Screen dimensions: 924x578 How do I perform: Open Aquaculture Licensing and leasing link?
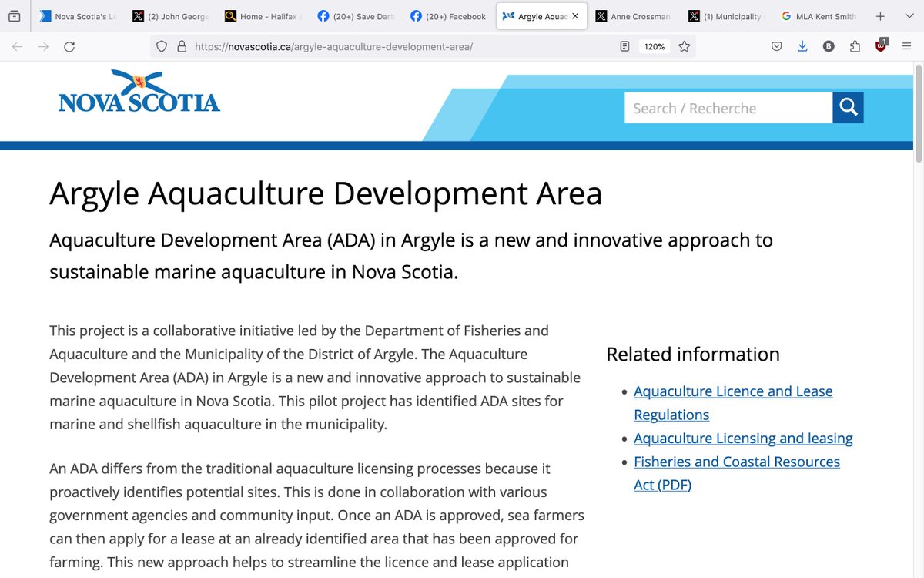[x=743, y=439]
